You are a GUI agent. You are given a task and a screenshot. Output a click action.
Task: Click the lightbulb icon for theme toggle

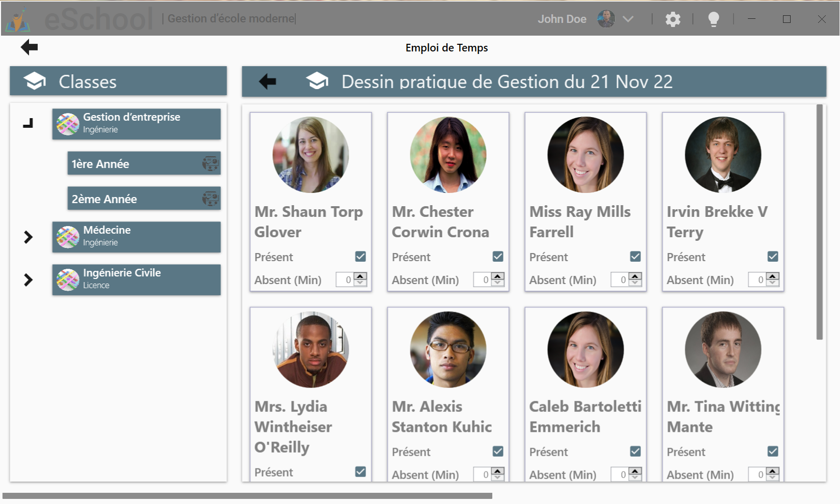tap(713, 19)
